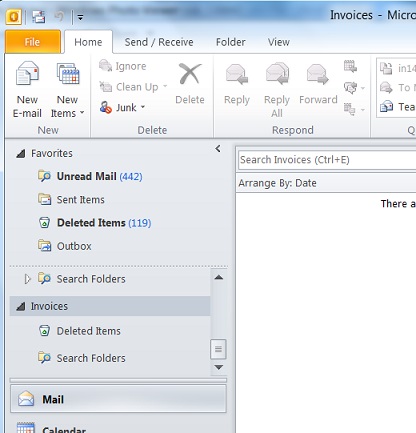Viewport: 416px width, 433px height.
Task: Click folder list scroll up arrow
Action: [x=219, y=277]
